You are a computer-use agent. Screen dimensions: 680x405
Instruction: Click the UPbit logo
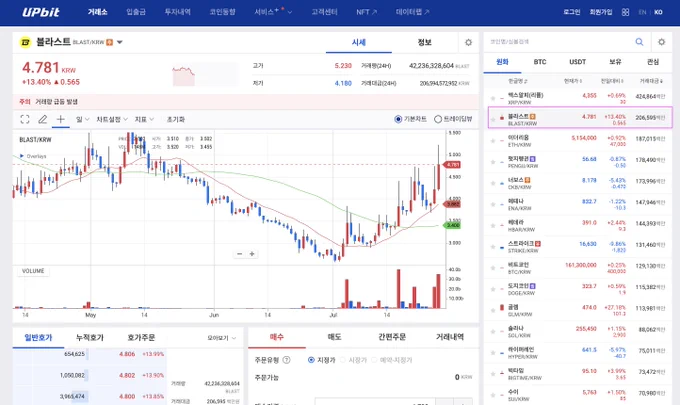tap(41, 12)
